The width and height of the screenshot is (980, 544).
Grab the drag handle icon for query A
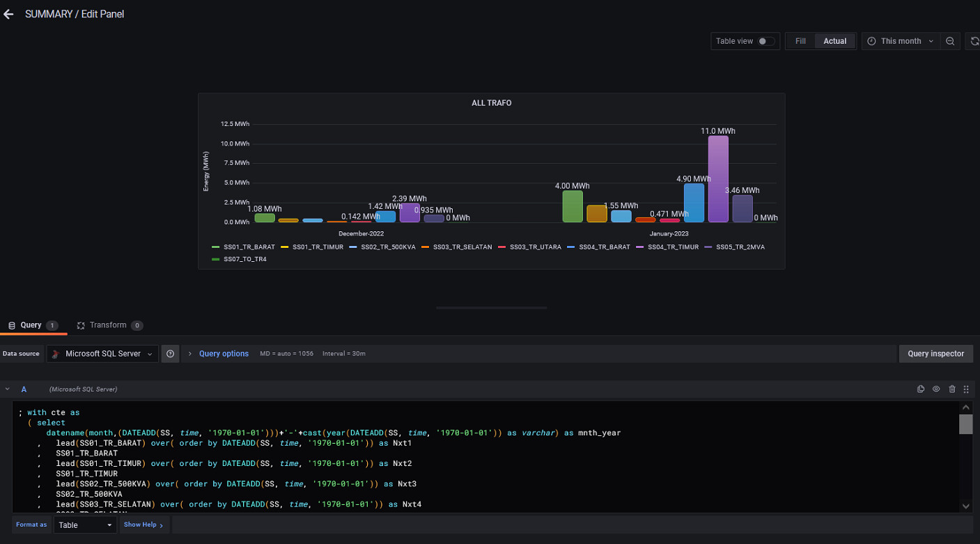pyautogui.click(x=967, y=389)
